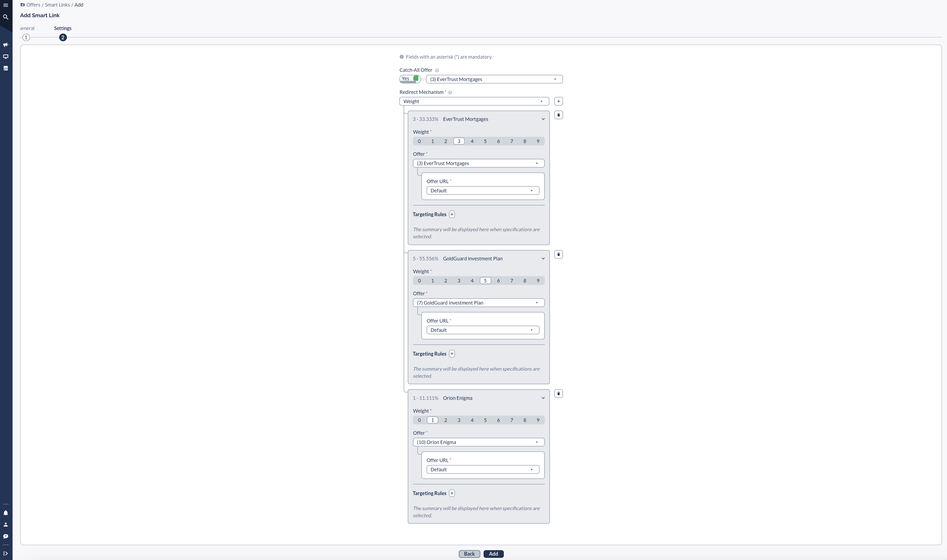Click the mandatory fields info icon

click(402, 57)
